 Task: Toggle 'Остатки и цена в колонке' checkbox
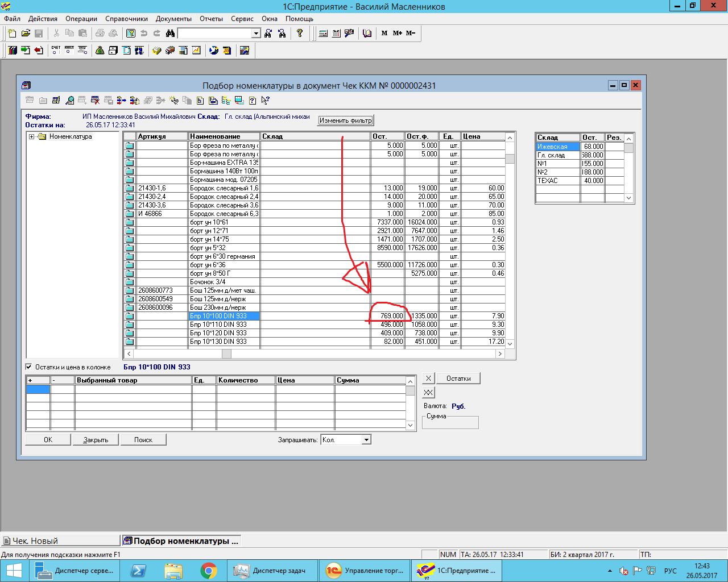point(29,367)
